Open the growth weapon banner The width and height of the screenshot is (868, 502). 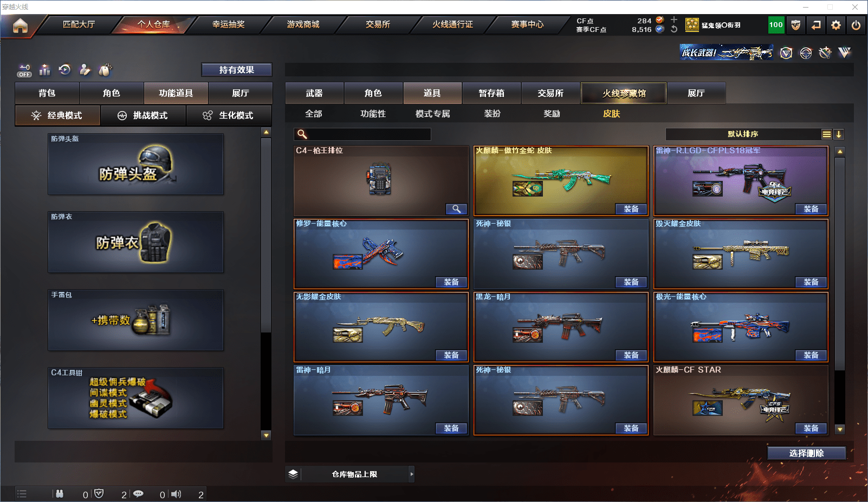(727, 53)
